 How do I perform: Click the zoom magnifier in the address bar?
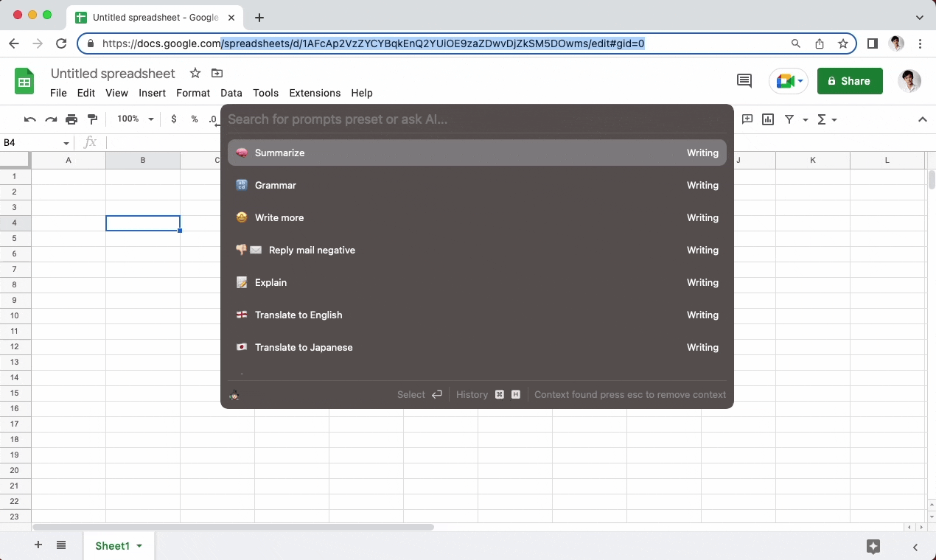(x=796, y=43)
